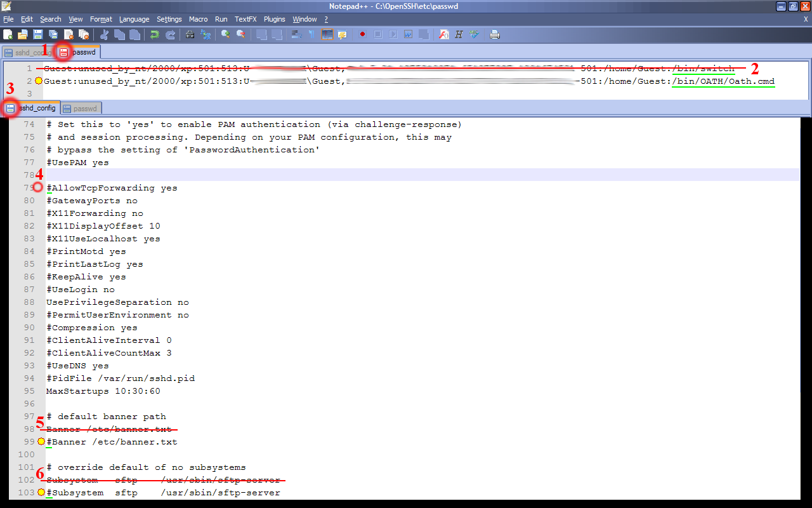Click the macro Playback icon
The width and height of the screenshot is (812, 508).
393,34
